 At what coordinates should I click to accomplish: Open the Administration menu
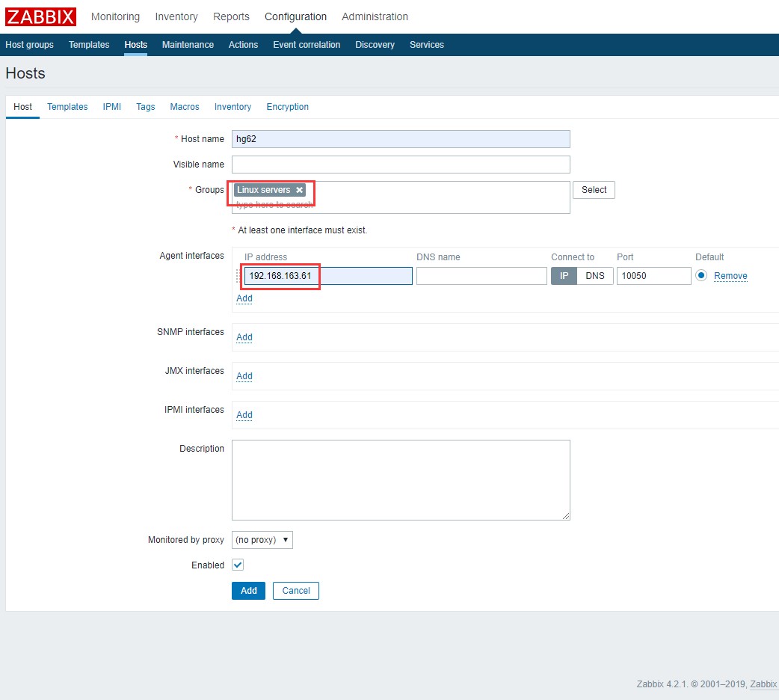coord(375,16)
